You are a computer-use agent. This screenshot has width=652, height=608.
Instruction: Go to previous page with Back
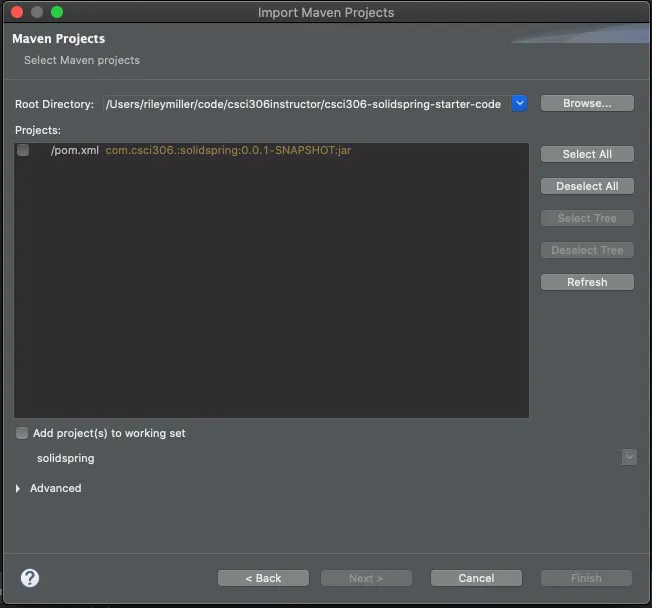tap(263, 578)
